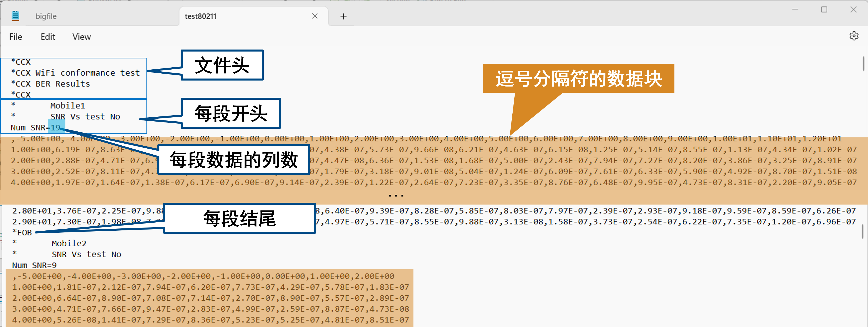Click the *EOB line ending the segment
The width and height of the screenshot is (868, 327).
[x=22, y=232]
